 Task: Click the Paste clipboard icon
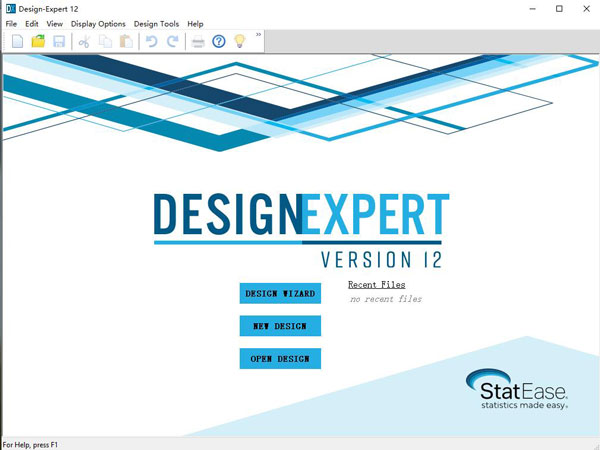[126, 41]
